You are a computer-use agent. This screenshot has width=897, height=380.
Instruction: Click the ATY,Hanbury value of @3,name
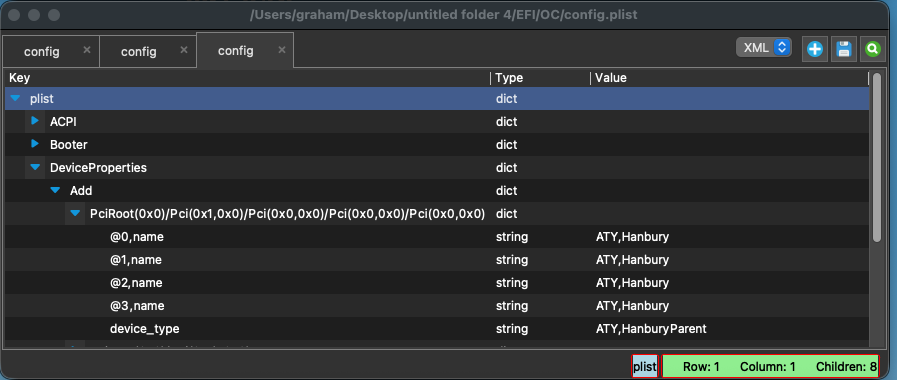coord(632,306)
